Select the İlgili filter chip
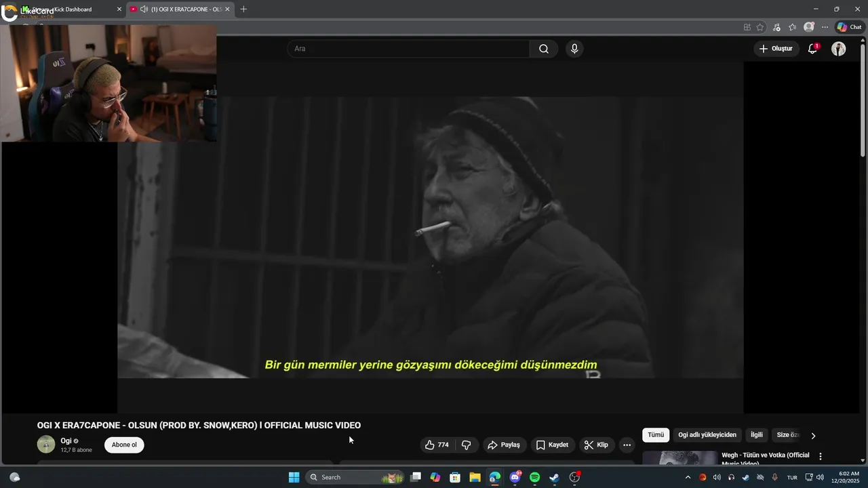868x488 pixels. pos(756,435)
